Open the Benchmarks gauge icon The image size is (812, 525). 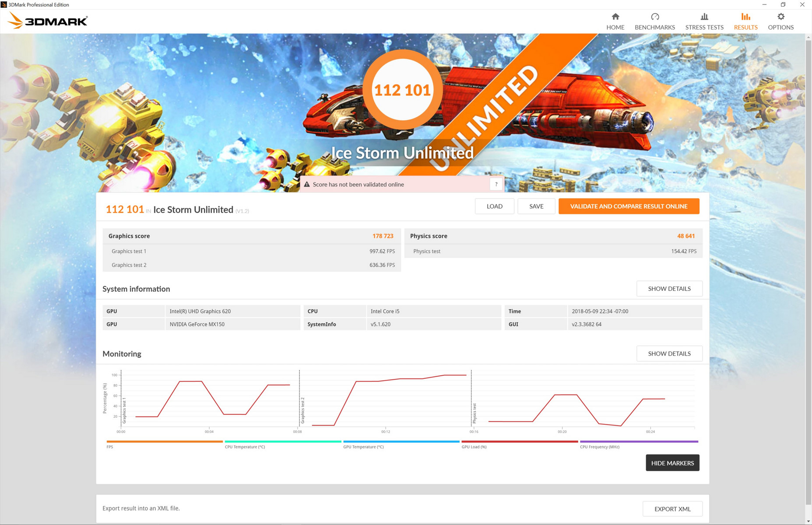(x=654, y=17)
